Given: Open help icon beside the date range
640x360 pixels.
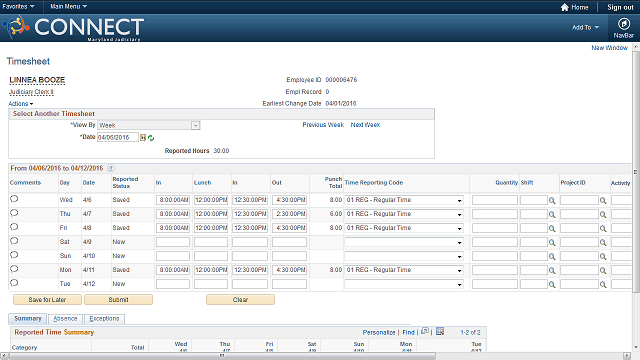Looking at the screenshot, I should click(111, 168).
